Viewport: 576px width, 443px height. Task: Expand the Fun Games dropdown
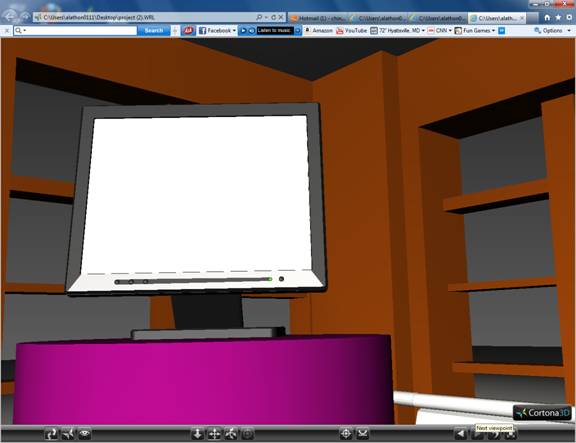pos(493,30)
